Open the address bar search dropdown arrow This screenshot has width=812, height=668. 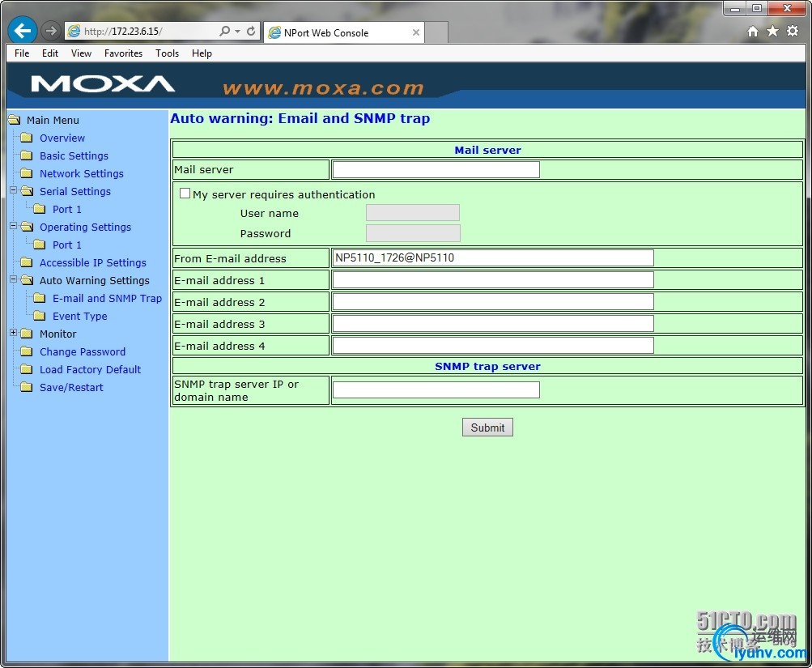pos(238,31)
